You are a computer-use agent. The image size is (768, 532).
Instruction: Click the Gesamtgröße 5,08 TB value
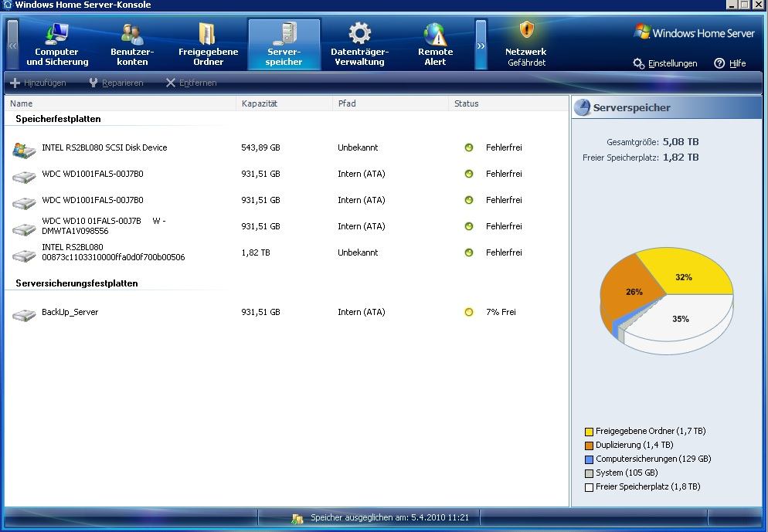[681, 142]
